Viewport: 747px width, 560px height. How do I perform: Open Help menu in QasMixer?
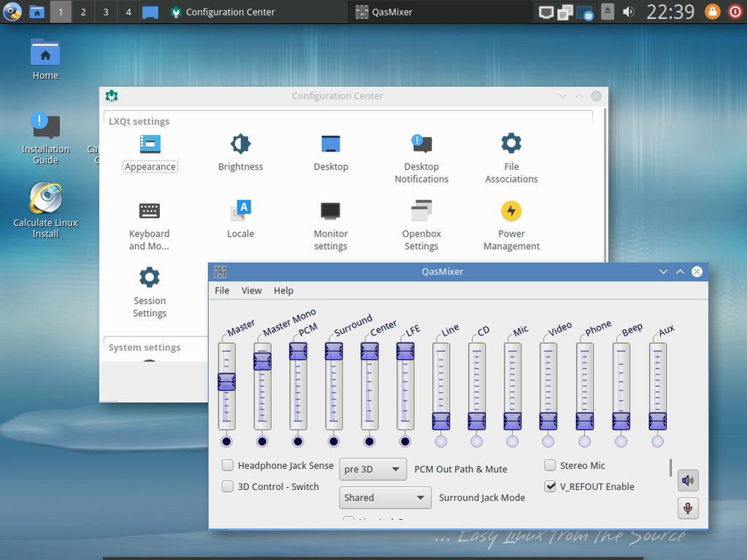point(283,291)
